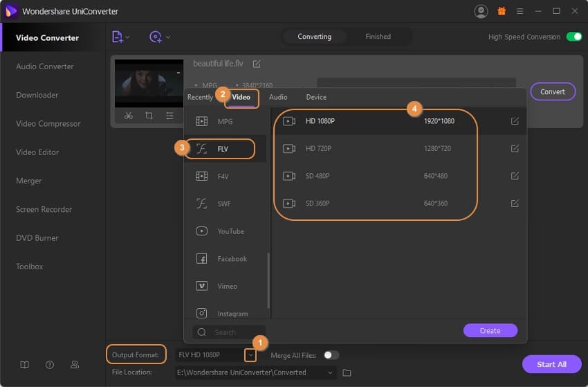The image size is (588, 387).
Task: Click the feedback person icon
Action: tap(75, 364)
